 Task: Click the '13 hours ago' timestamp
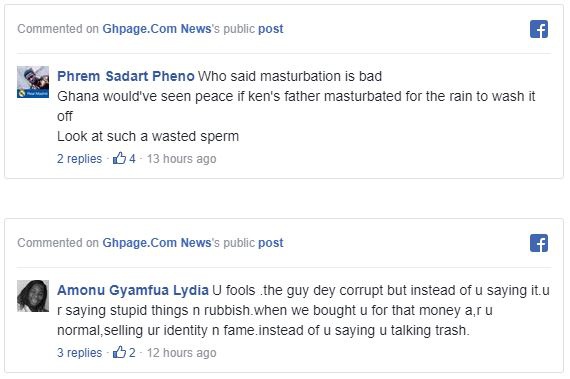181,159
